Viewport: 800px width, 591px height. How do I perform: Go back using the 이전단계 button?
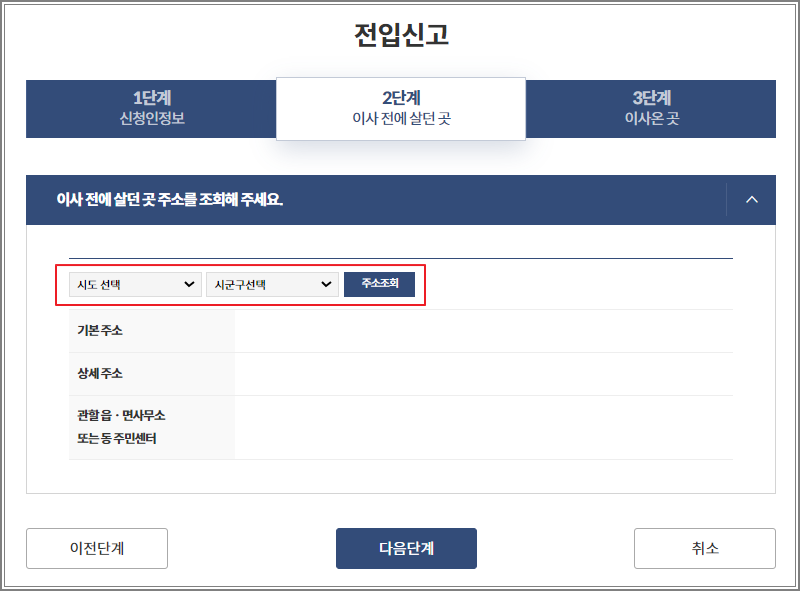[96, 548]
